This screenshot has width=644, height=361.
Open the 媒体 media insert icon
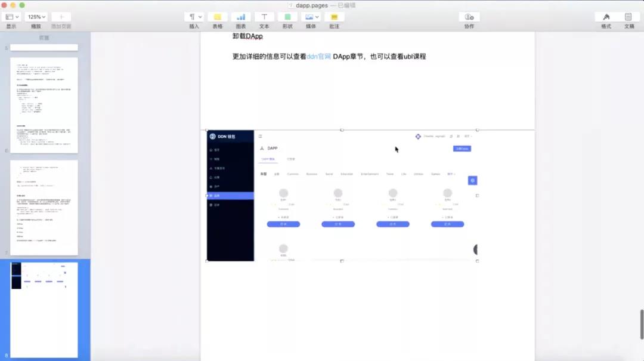[308, 16]
